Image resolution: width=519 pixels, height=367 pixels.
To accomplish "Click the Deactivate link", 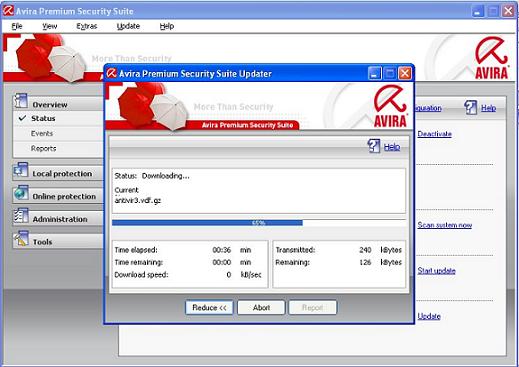I will pyautogui.click(x=434, y=134).
